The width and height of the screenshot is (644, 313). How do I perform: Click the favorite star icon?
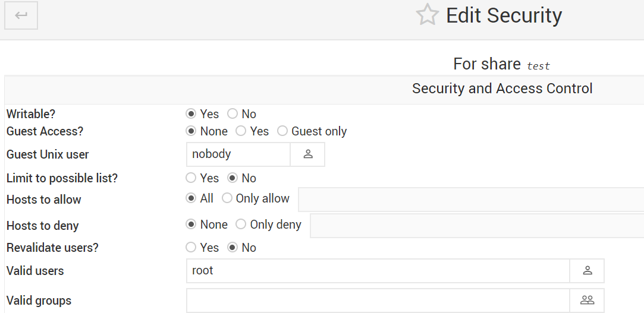coord(427,15)
